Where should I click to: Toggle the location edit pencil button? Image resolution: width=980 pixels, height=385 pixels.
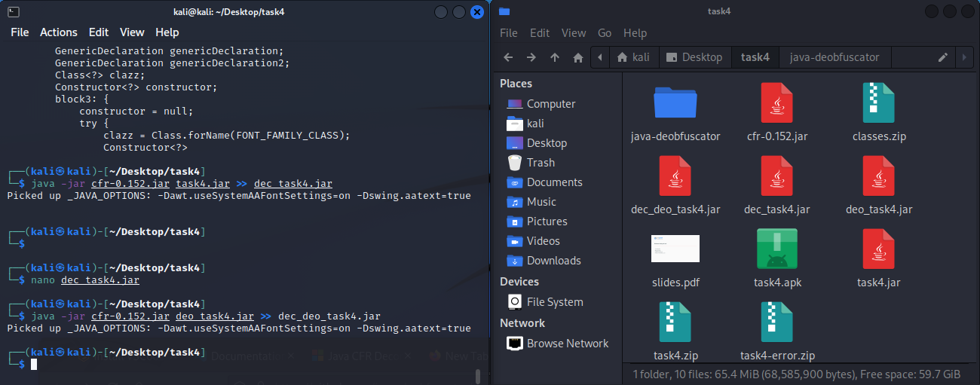[x=942, y=57]
